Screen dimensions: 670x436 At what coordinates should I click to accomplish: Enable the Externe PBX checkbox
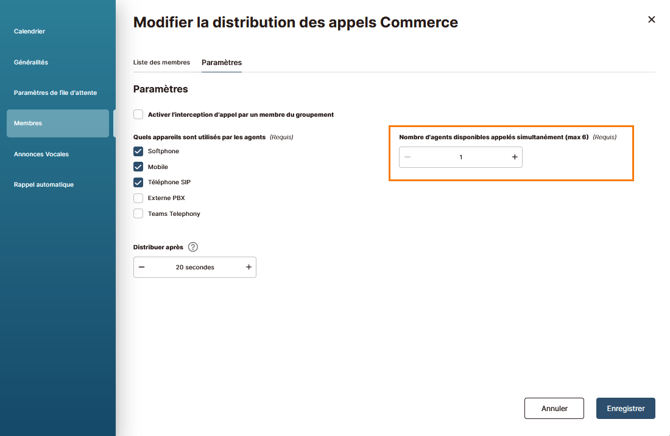(x=138, y=198)
